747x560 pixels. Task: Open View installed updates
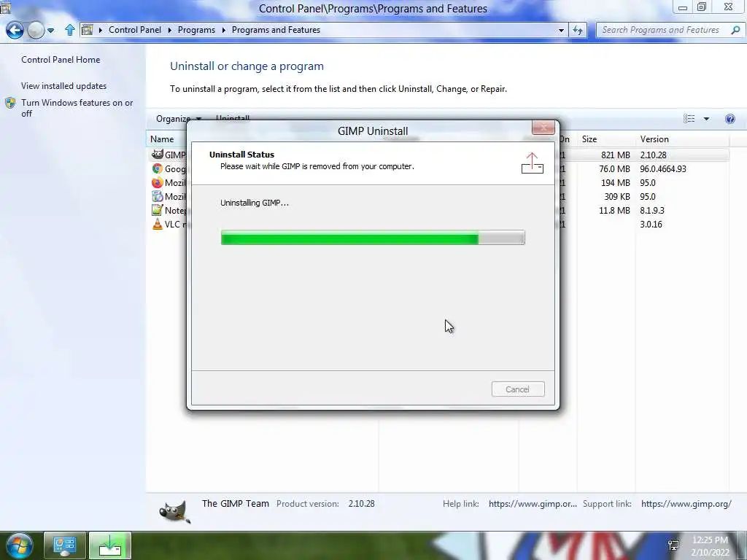point(64,86)
